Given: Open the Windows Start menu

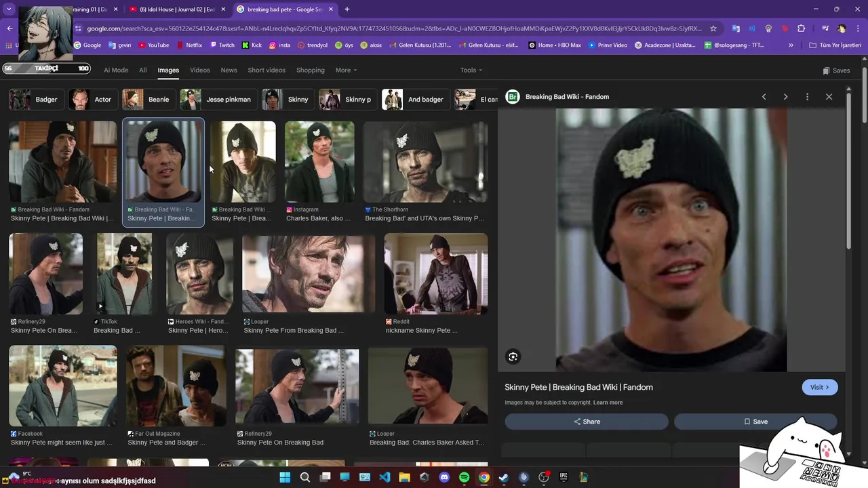Looking at the screenshot, I should point(285,477).
